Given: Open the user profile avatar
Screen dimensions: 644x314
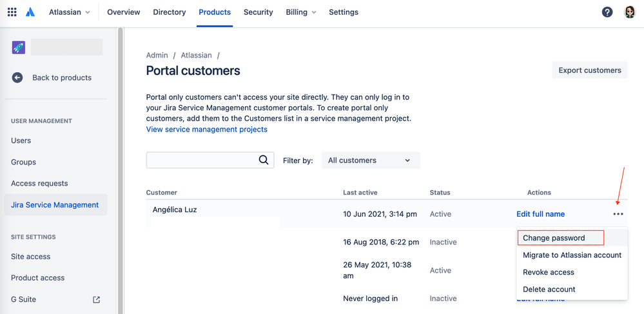Looking at the screenshot, I should pyautogui.click(x=630, y=12).
